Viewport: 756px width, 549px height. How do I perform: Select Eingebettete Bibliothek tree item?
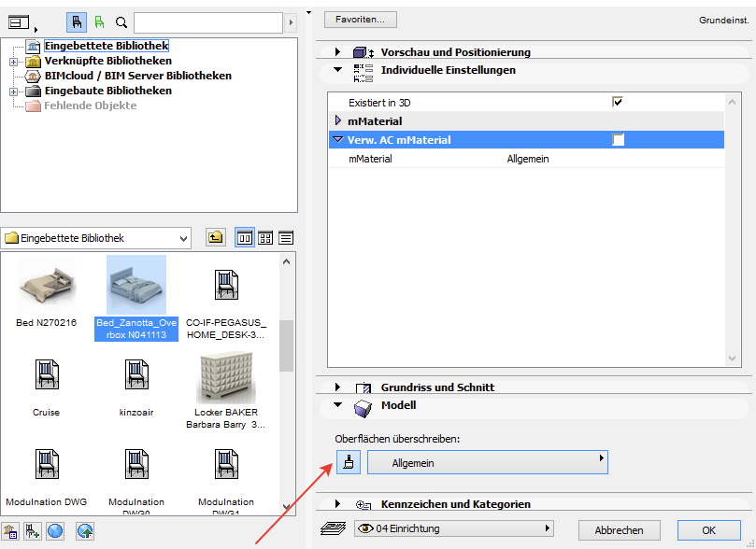107,46
